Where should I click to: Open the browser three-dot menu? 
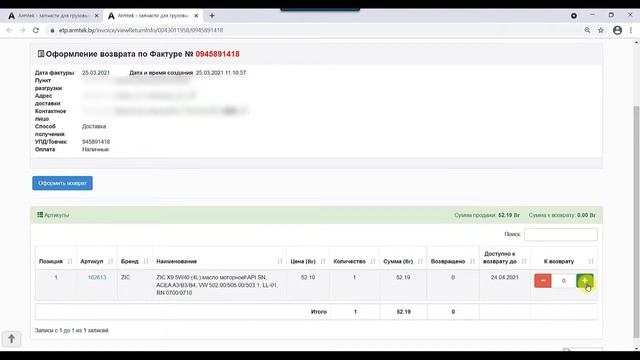(x=631, y=30)
